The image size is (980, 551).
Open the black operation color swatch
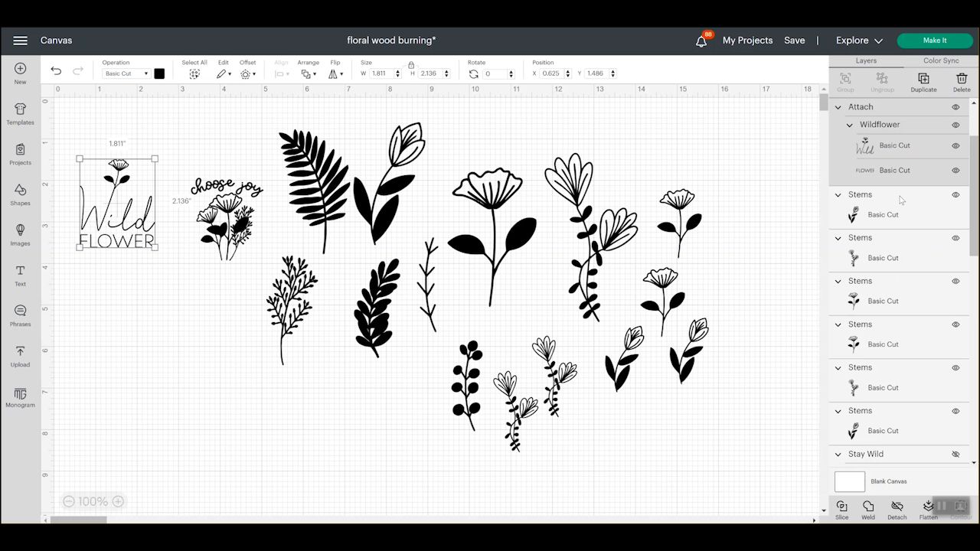click(159, 73)
